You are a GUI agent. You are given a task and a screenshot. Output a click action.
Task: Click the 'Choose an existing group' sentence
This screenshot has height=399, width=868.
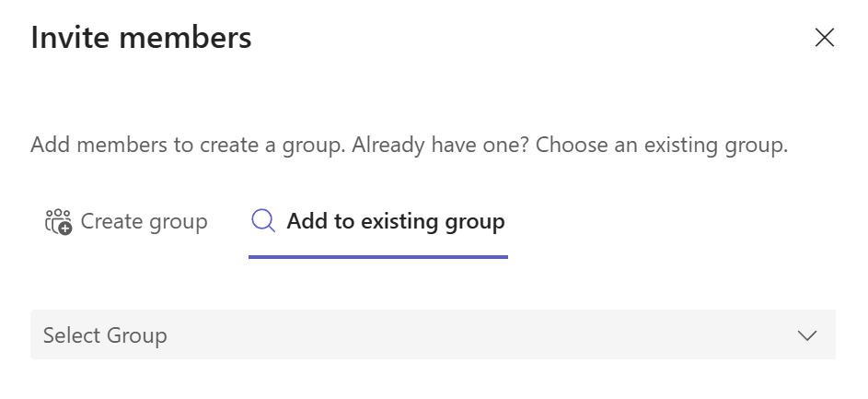[662, 146]
